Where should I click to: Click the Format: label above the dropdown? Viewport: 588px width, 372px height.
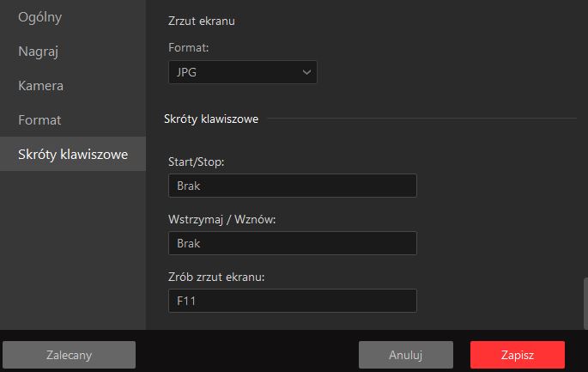coord(188,47)
